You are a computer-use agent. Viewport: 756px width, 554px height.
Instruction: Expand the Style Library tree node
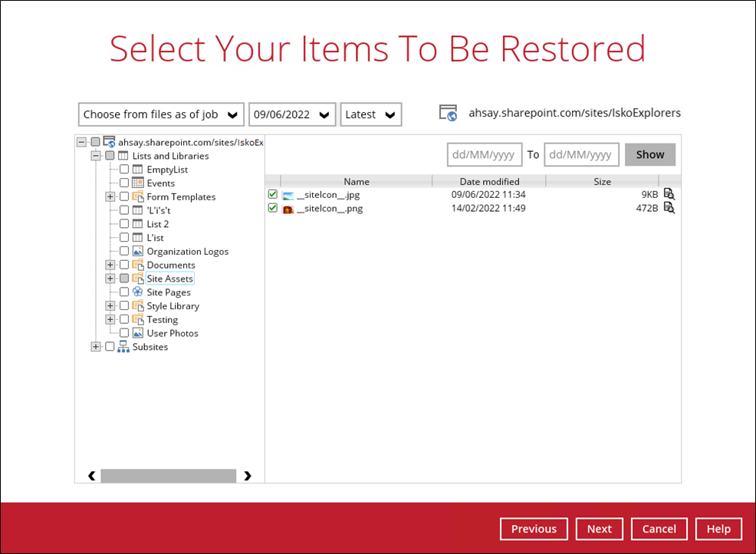click(x=110, y=306)
